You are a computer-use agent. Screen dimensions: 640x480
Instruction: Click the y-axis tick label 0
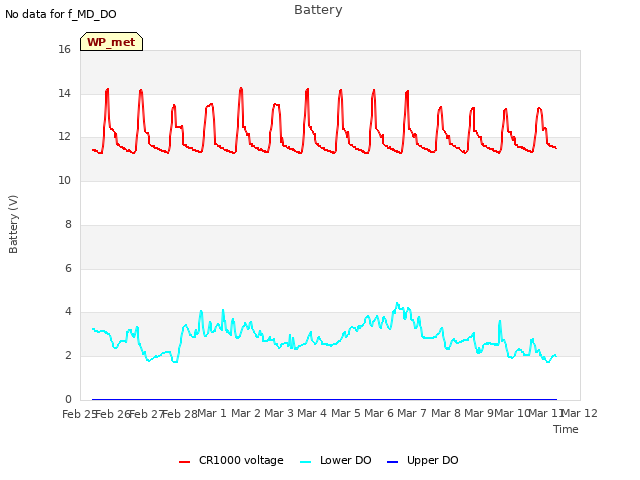tap(68, 399)
